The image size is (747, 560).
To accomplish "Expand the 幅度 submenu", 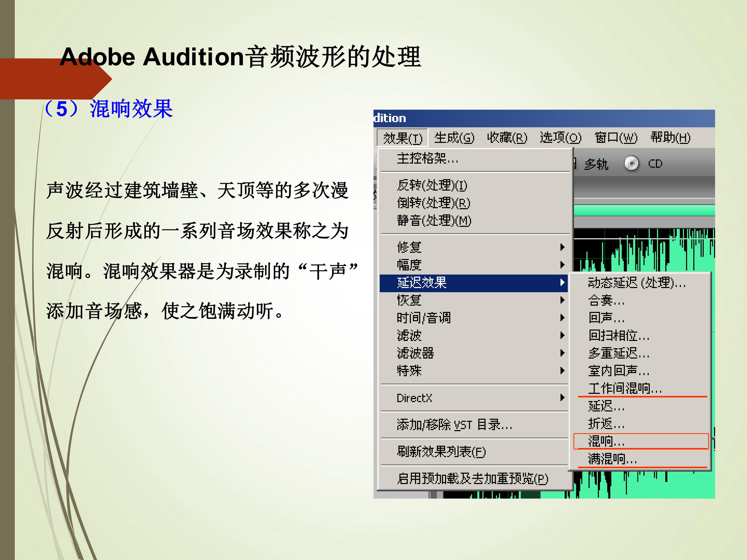I will tap(473, 265).
